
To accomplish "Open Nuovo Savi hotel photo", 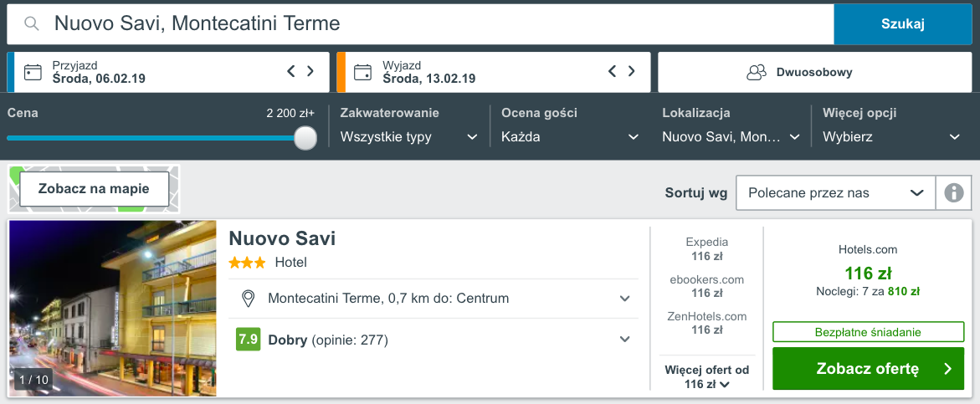I will (113, 308).
